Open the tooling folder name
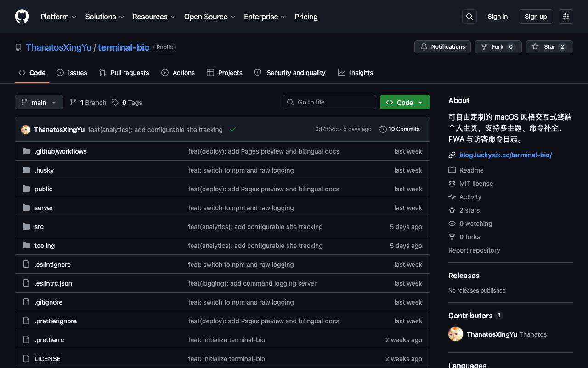The width and height of the screenshot is (588, 368). click(45, 246)
